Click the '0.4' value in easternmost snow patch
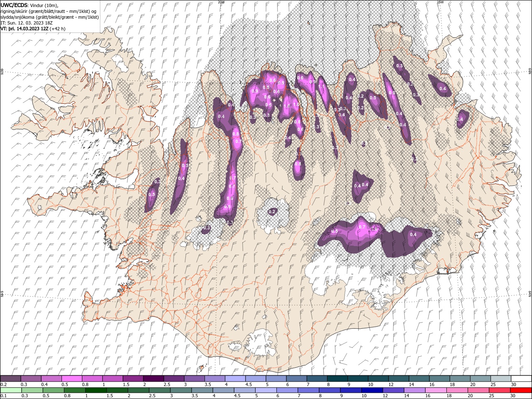Image resolution: width=532 pixels, height=399 pixels. click(x=460, y=119)
